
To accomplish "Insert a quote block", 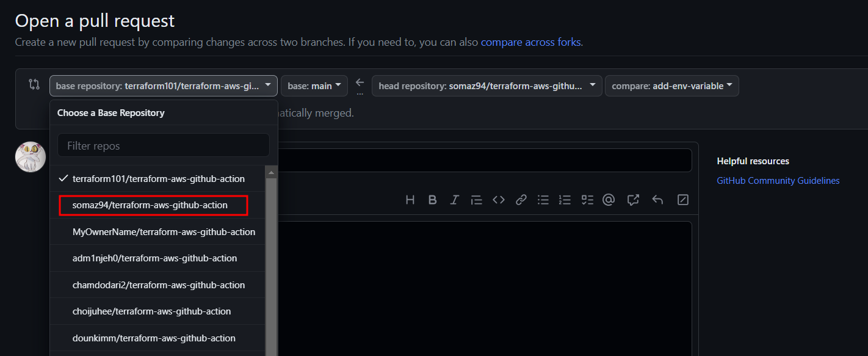I will pyautogui.click(x=477, y=200).
